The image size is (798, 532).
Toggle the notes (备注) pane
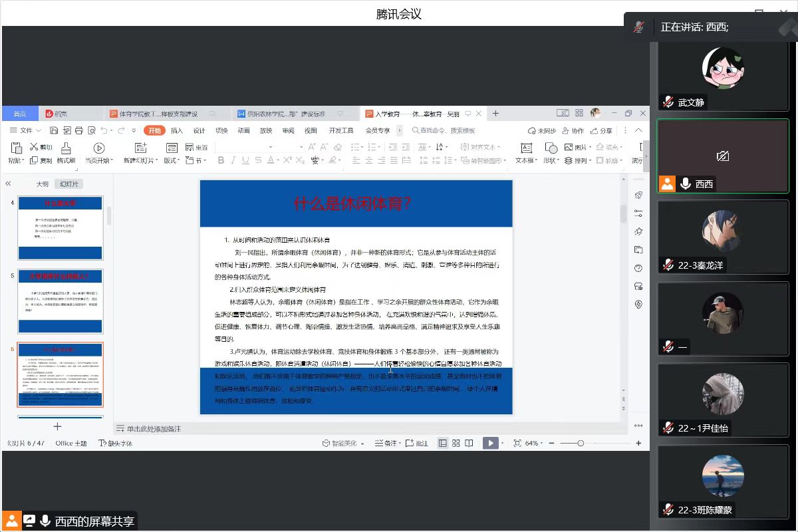click(x=386, y=444)
